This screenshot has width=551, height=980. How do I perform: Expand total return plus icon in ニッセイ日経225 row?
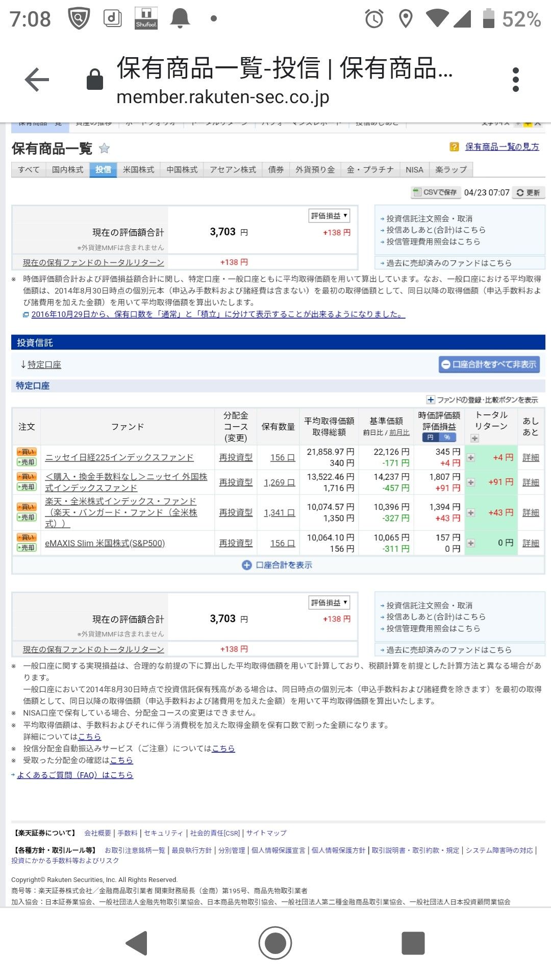pyautogui.click(x=471, y=457)
